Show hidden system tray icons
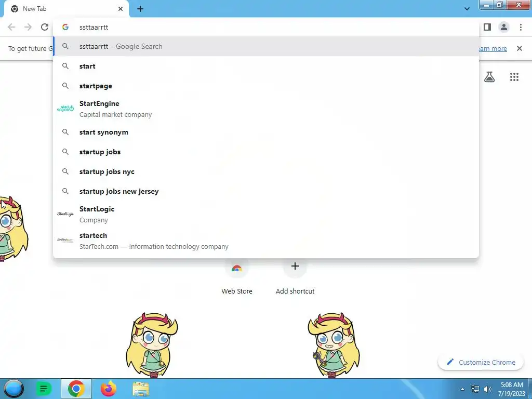The width and height of the screenshot is (532, 399). click(x=462, y=389)
